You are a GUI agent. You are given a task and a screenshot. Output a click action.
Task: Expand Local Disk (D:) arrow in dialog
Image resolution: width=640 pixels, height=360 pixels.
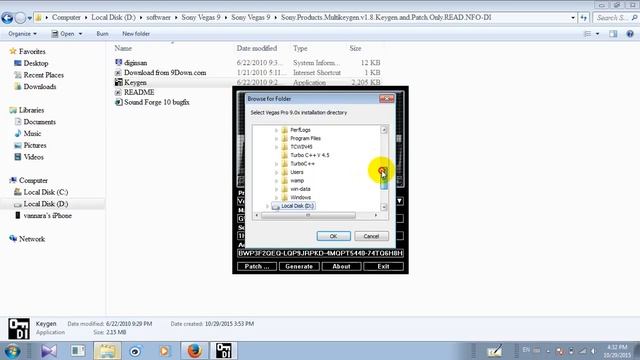tap(267, 206)
